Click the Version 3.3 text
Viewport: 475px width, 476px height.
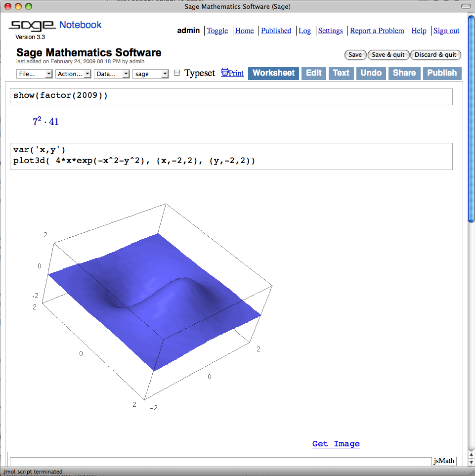click(x=30, y=37)
